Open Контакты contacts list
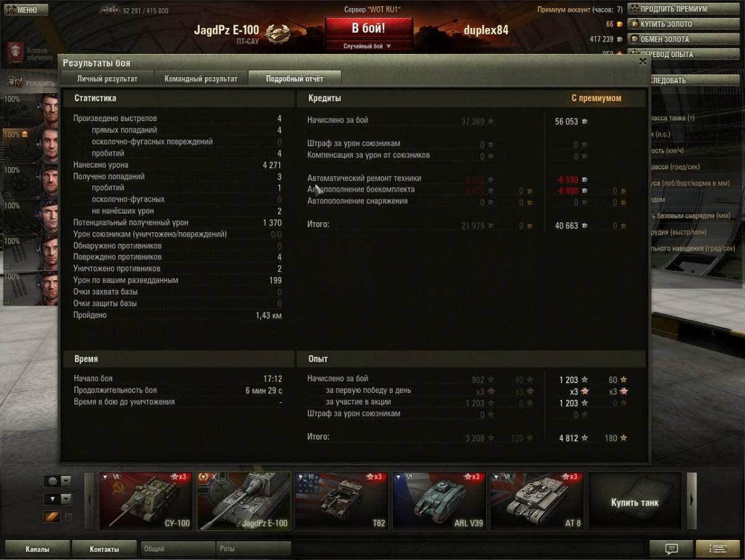 tap(104, 549)
